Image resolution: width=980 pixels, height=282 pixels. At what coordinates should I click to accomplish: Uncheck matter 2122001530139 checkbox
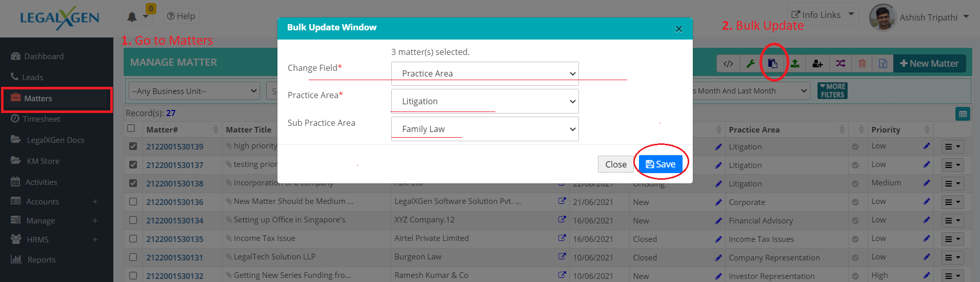pos(133,146)
